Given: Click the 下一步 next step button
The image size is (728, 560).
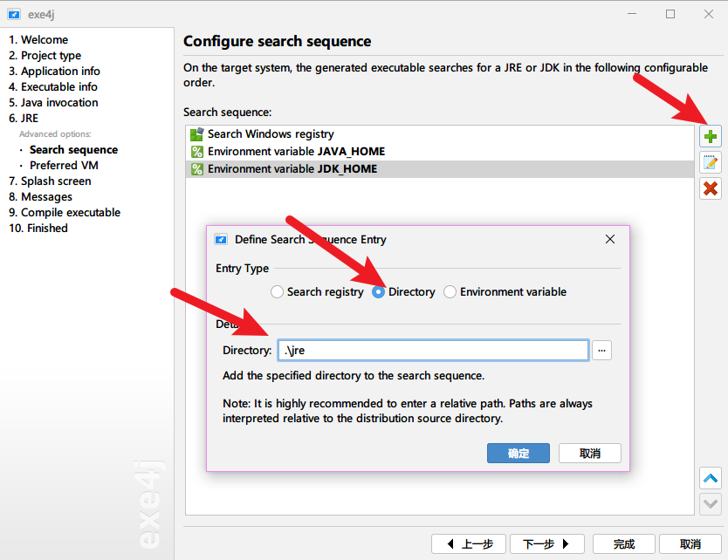Looking at the screenshot, I should (x=546, y=544).
